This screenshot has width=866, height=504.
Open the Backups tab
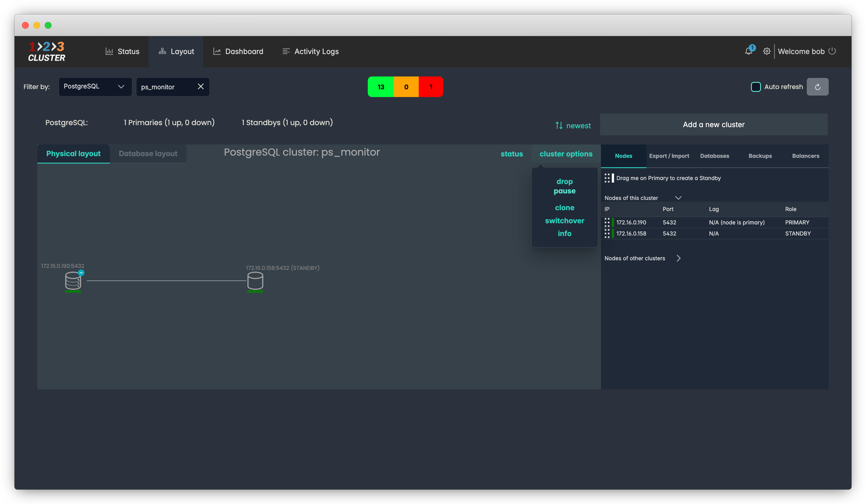(x=760, y=156)
